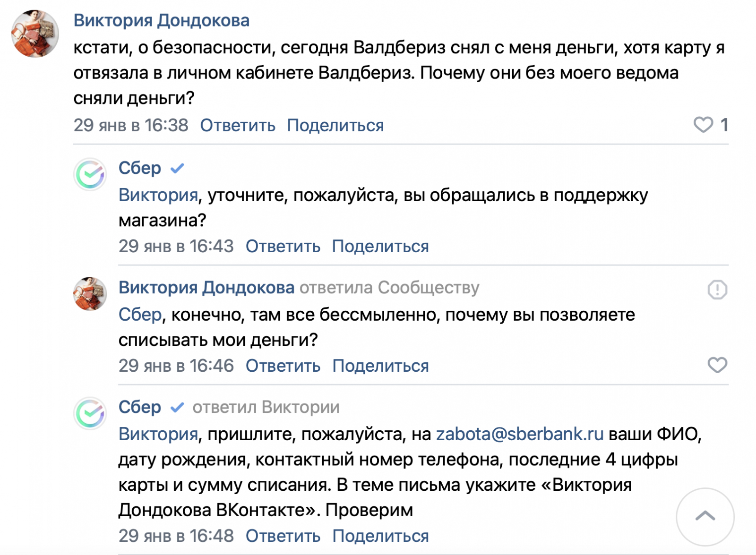Screen dimensions: 756x555
Task: Click Viktoria's small avatar on the 16:46 reply
Action: (x=90, y=294)
